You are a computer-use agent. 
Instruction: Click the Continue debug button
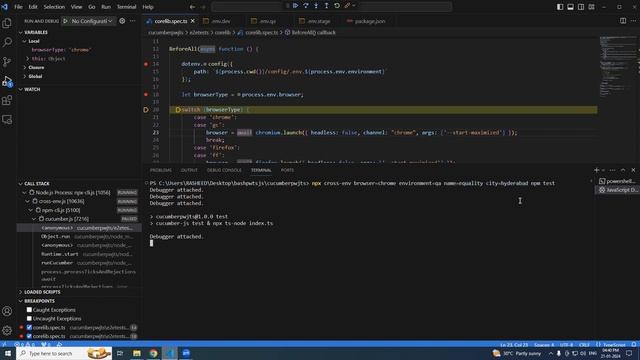point(296,6)
